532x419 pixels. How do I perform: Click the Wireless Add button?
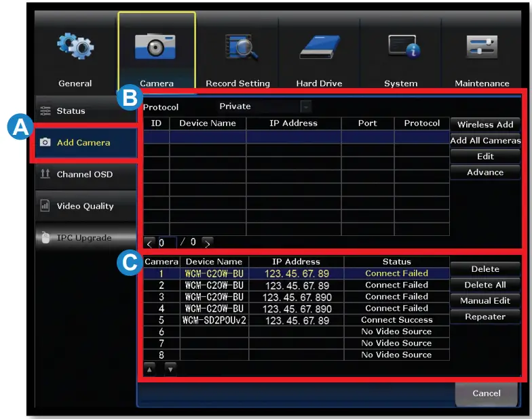point(485,125)
